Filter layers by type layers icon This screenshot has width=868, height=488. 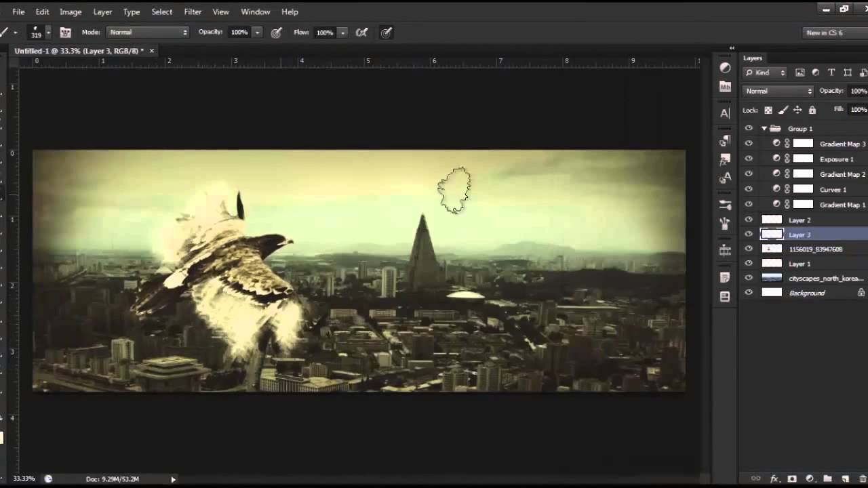(x=831, y=73)
